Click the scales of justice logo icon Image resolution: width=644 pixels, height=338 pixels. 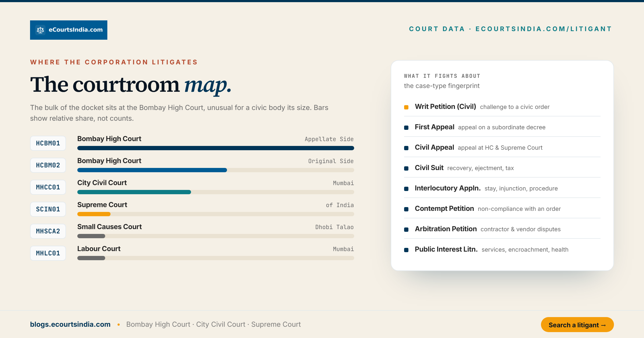click(x=40, y=30)
